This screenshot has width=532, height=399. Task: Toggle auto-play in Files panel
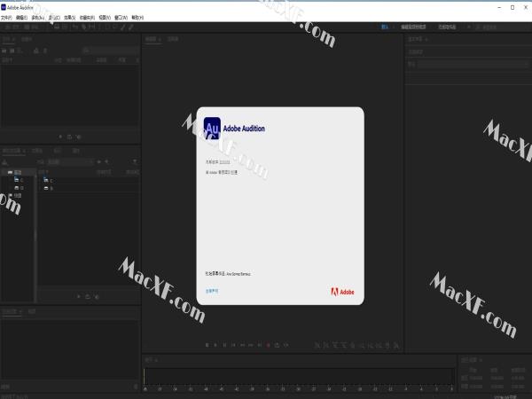coord(79,137)
